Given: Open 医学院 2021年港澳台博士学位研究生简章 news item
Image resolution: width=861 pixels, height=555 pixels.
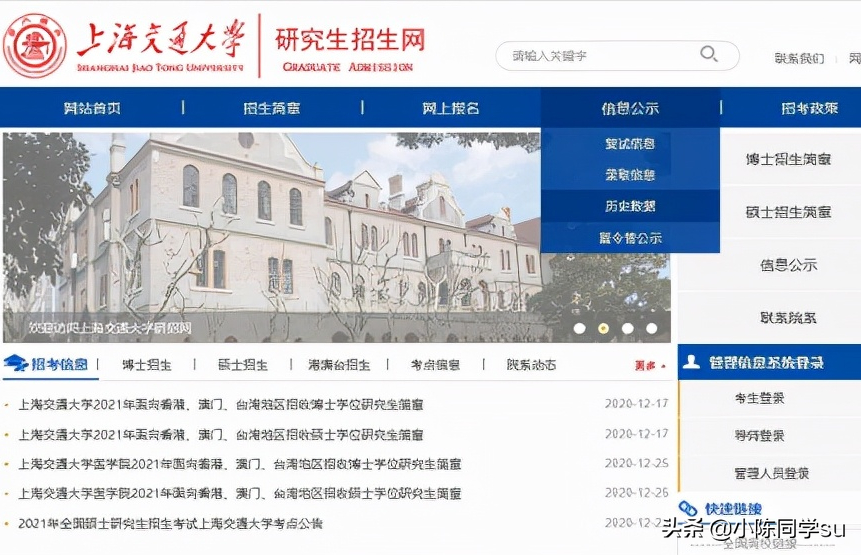Looking at the screenshot, I should coord(240,464).
